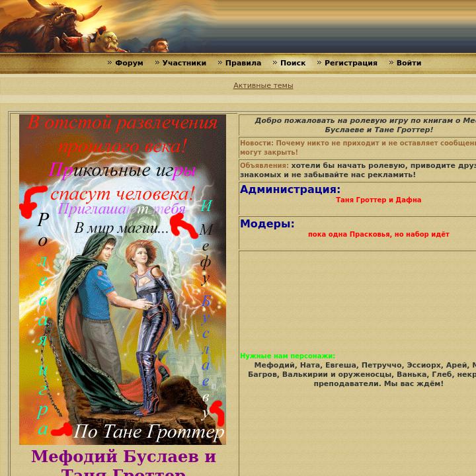
Task: Click the double-arrow icon before Участники
Action: point(157,63)
